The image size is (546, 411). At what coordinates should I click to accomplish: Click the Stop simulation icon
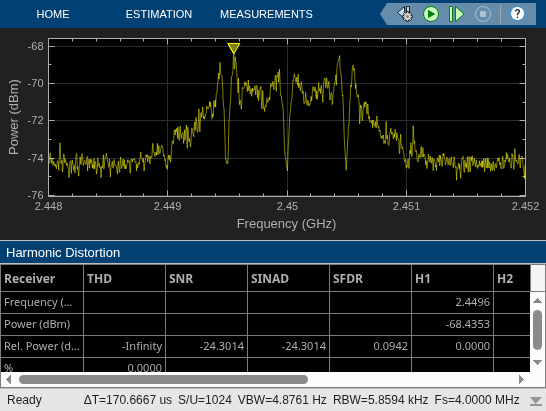coord(483,14)
